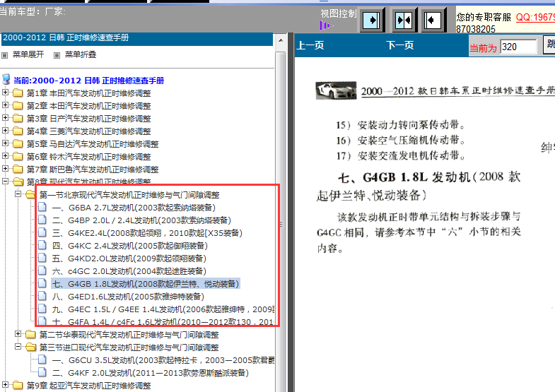Click the folder icon for 第二节华泰现代

click(30, 334)
